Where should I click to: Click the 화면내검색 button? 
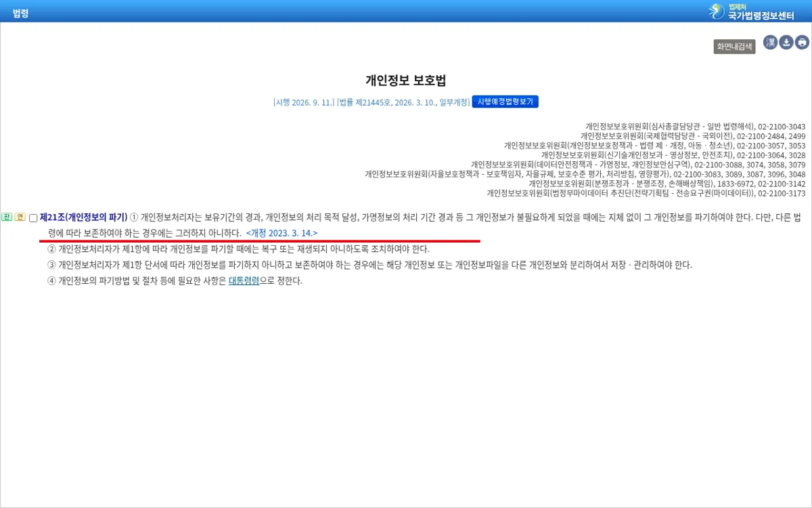click(734, 47)
